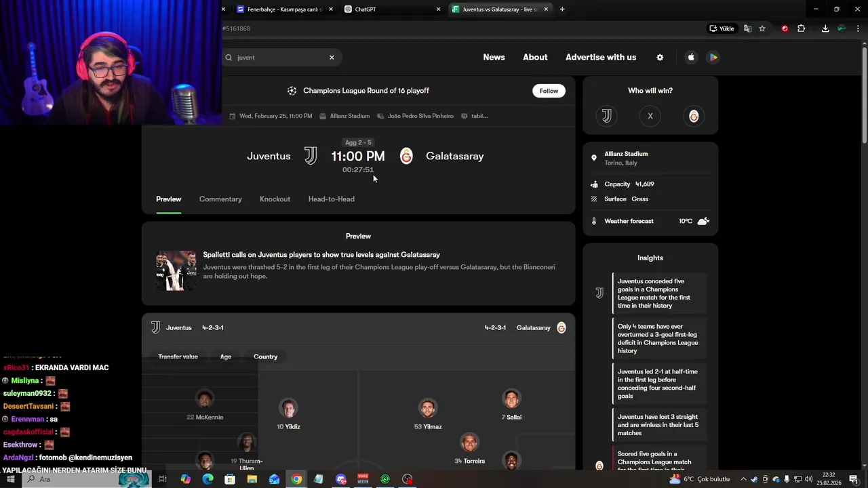Open the Chrome three-dot menu
This screenshot has height=488, width=868.
coord(858,28)
